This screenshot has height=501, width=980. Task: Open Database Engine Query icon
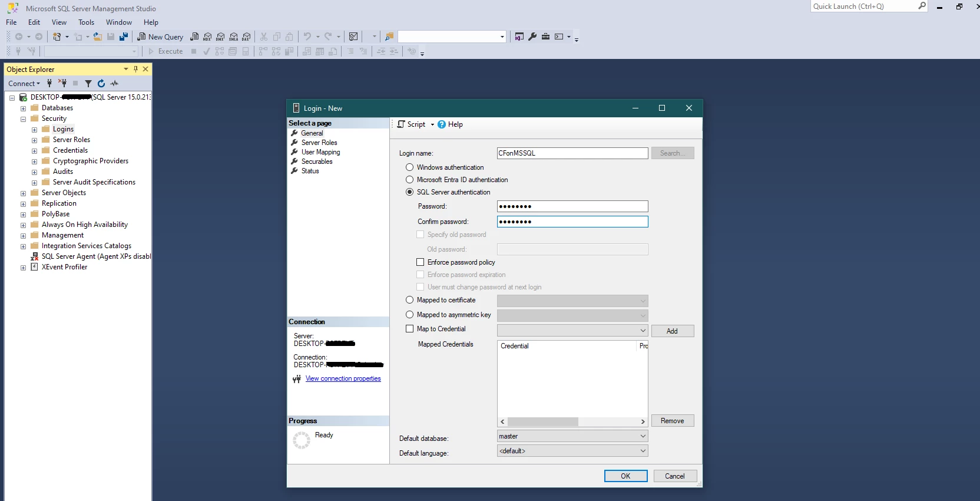coord(194,37)
